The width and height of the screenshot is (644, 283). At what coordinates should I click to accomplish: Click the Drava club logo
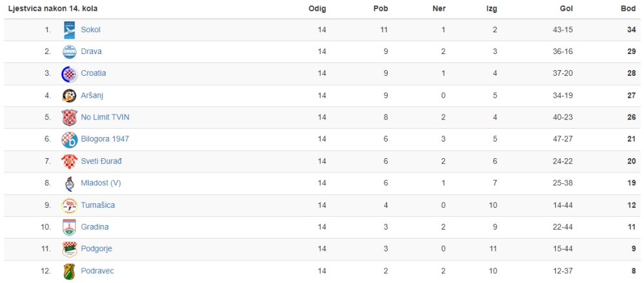click(70, 51)
